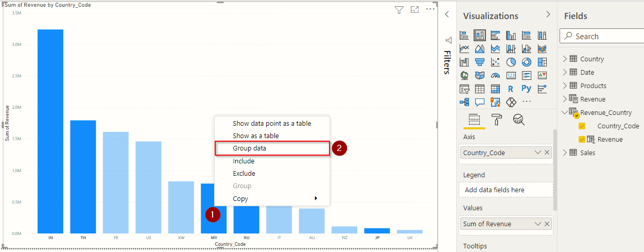Expand the Products table

click(x=565, y=86)
